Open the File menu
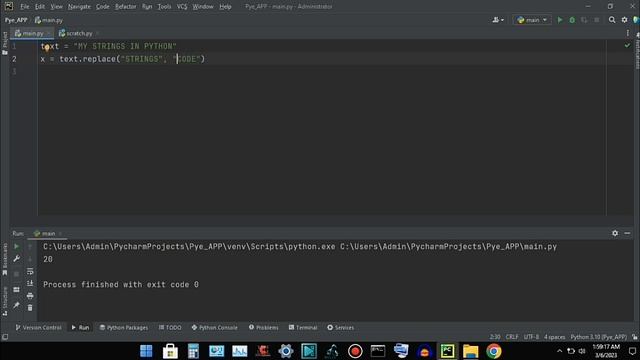640x360 pixels. pos(24,7)
